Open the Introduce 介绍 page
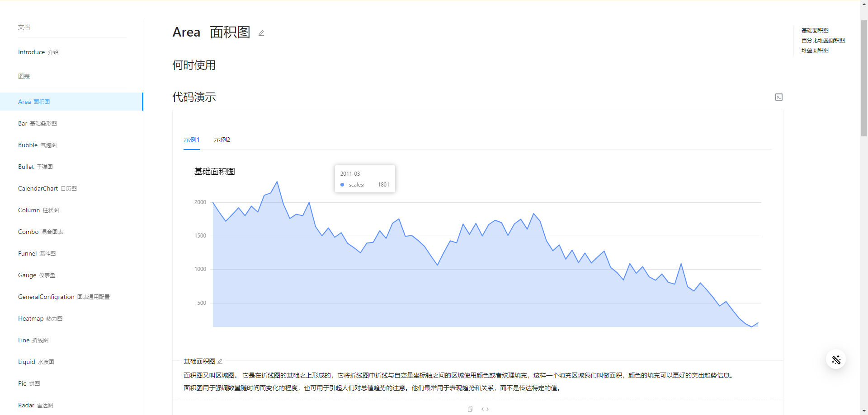868x415 pixels. 71,52
